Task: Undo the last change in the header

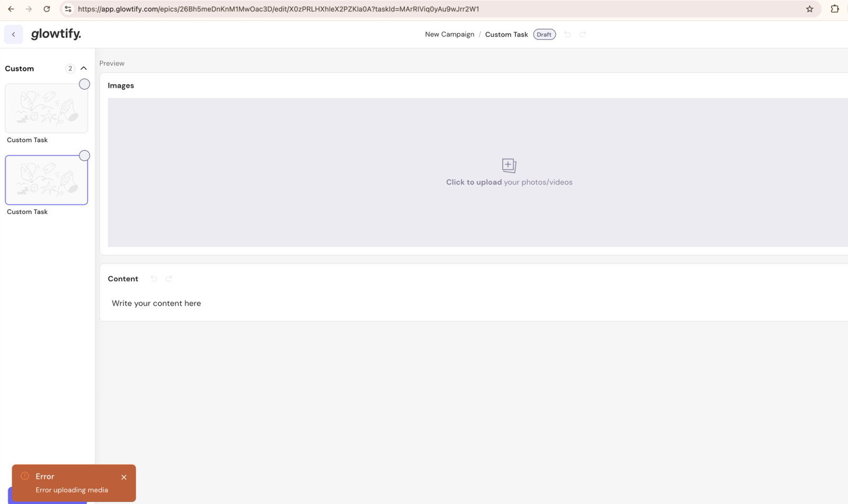Action: [x=568, y=34]
